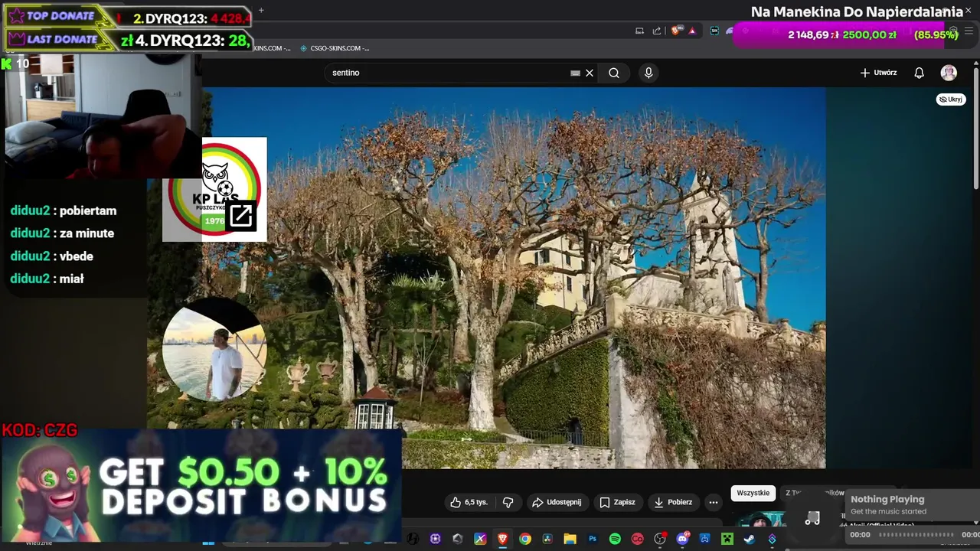Click the share page icon in address bar
This screenshot has height=551, width=980.
(656, 31)
